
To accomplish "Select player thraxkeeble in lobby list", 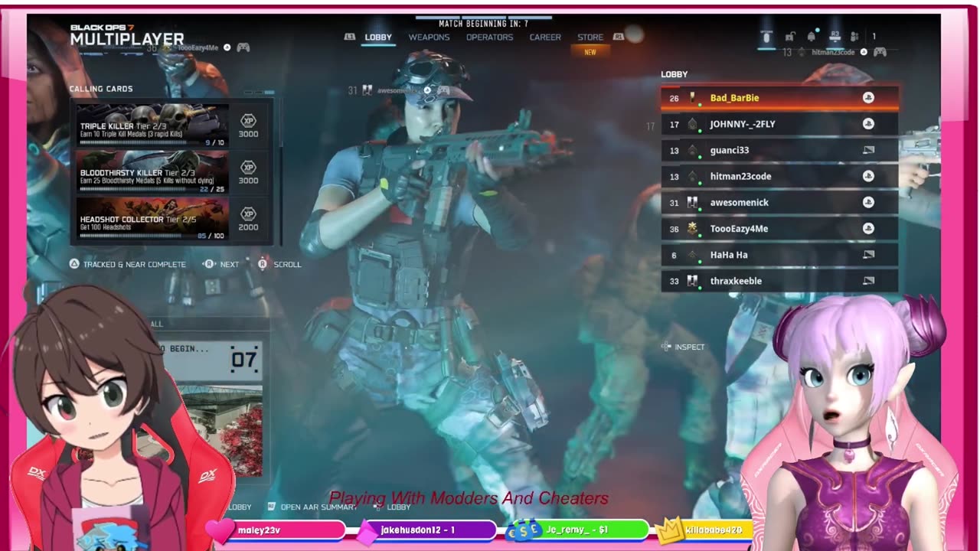I will point(779,281).
